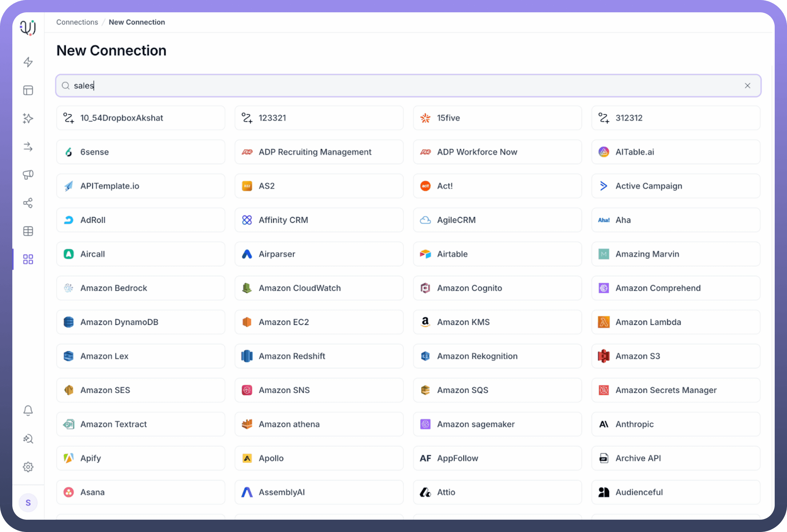Clear the search field with X
The height and width of the screenshot is (532, 787).
pos(747,85)
